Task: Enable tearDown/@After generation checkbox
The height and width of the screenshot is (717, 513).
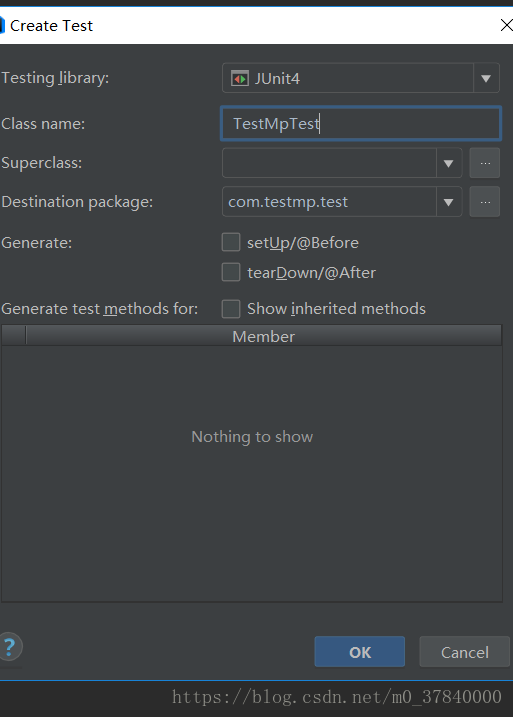Action: [x=231, y=272]
